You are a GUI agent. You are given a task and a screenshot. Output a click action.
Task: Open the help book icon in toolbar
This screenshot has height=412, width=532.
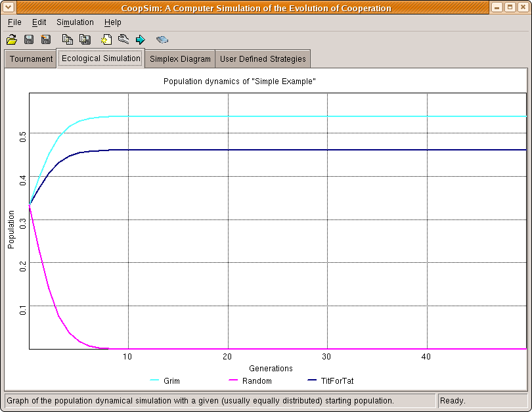[x=162, y=40]
